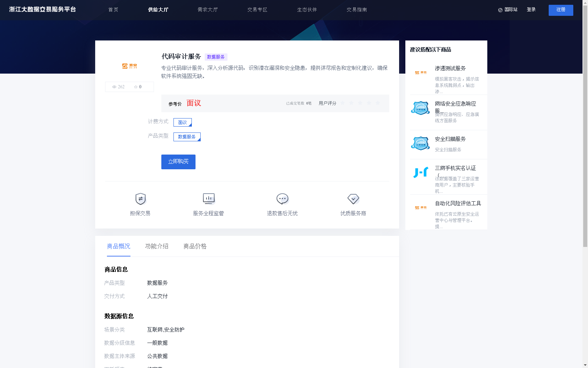
Task: Click the diamond icon above 优质服务商
Action: click(x=353, y=198)
